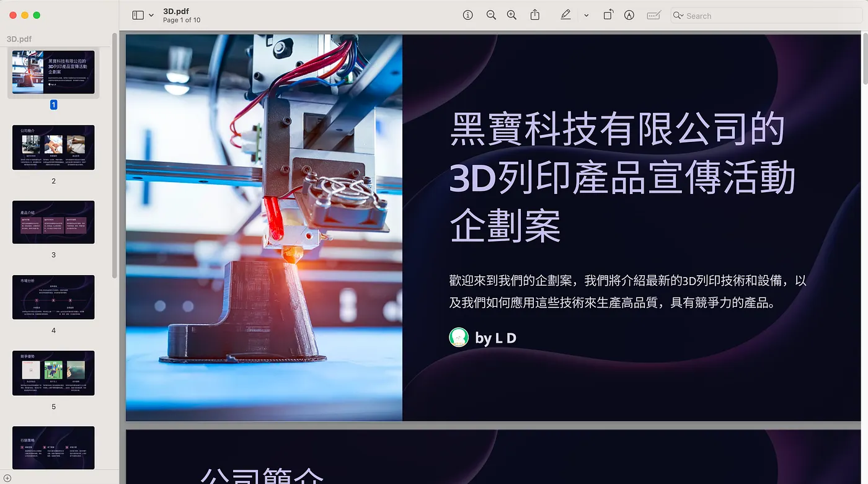
Task: Click the sidebar thumbnail scrollbar
Action: [x=115, y=155]
